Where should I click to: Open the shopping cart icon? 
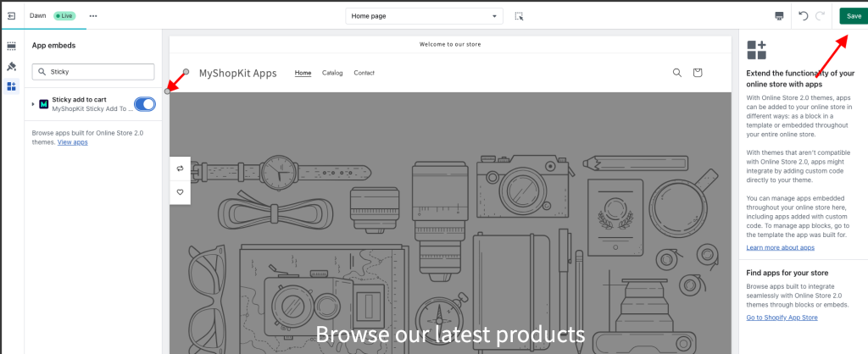pos(698,73)
